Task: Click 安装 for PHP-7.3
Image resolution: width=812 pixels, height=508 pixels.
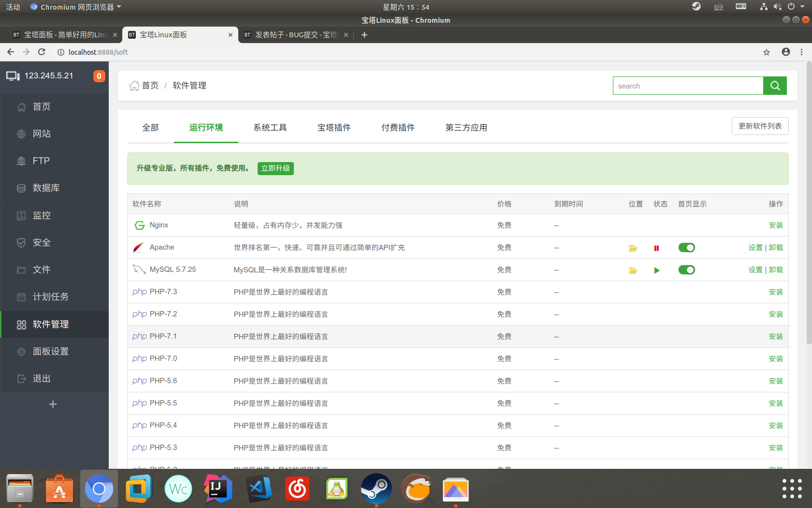Action: click(x=776, y=292)
